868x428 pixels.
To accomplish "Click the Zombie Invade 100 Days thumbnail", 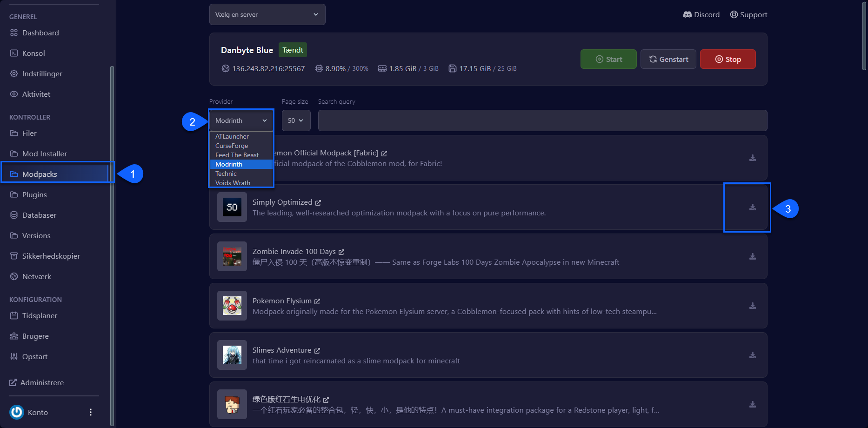I will point(232,256).
